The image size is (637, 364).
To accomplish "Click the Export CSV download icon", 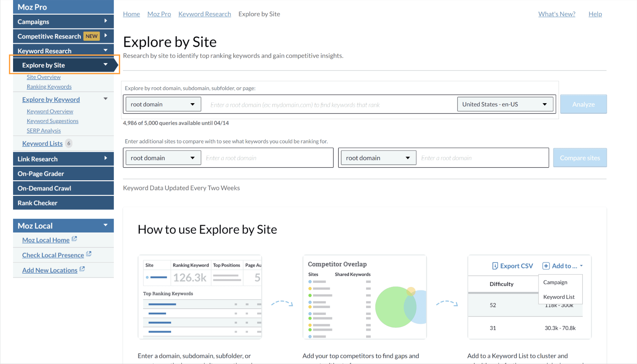I will [495, 266].
